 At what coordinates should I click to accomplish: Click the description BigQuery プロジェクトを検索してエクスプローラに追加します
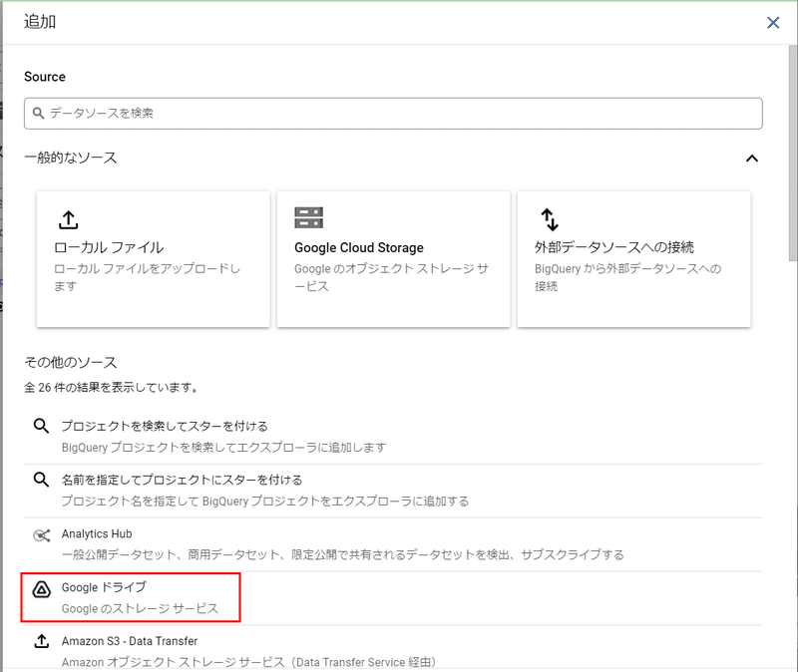tap(223, 448)
